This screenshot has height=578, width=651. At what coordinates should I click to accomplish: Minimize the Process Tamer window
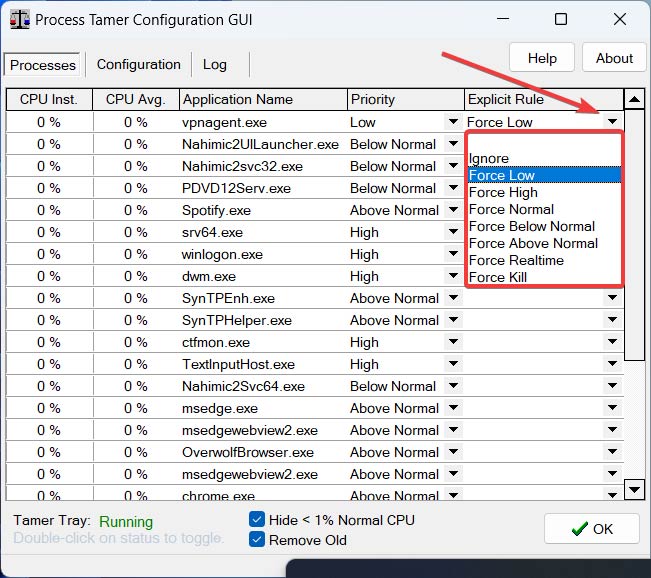pos(503,19)
